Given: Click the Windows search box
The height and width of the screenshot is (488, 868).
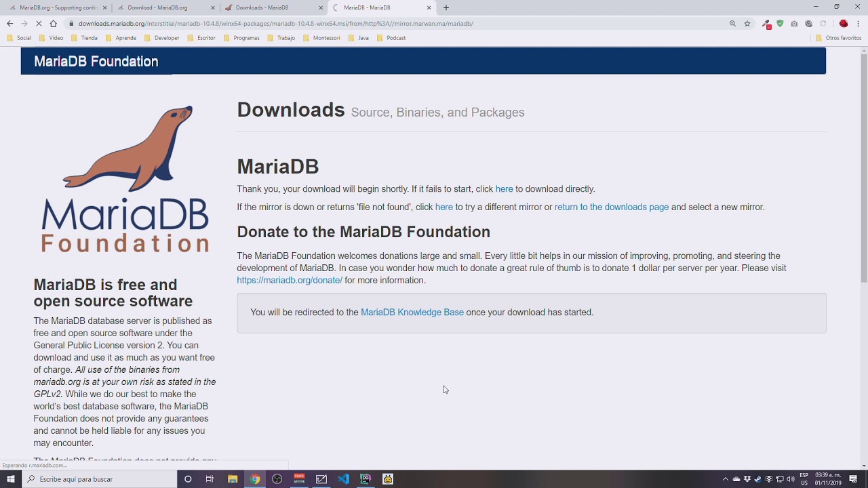Looking at the screenshot, I should 99,479.
